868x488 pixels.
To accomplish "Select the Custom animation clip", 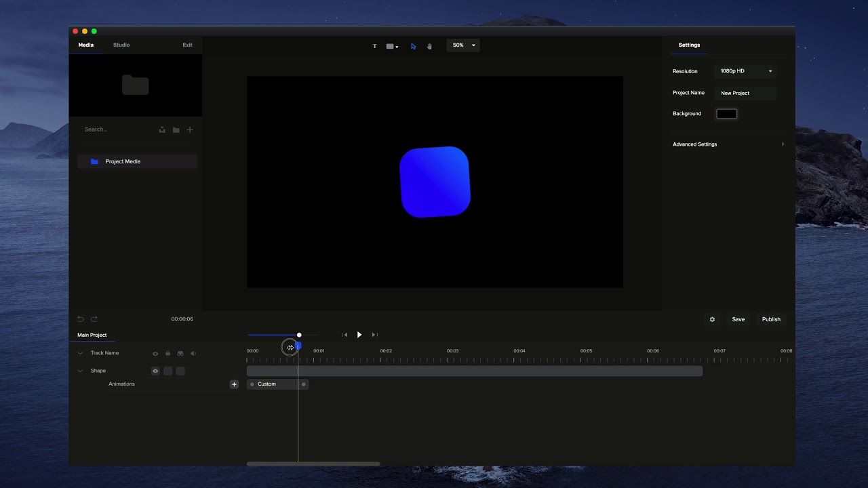I will pos(278,384).
